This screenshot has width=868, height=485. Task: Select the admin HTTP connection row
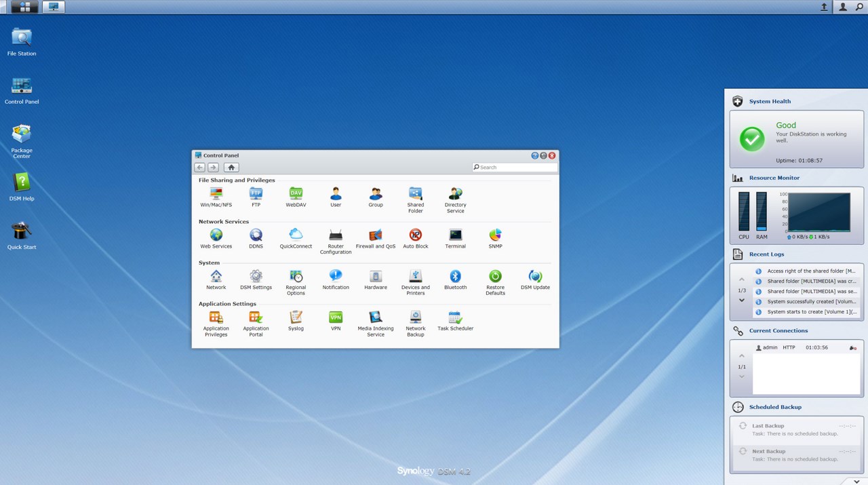pos(808,348)
